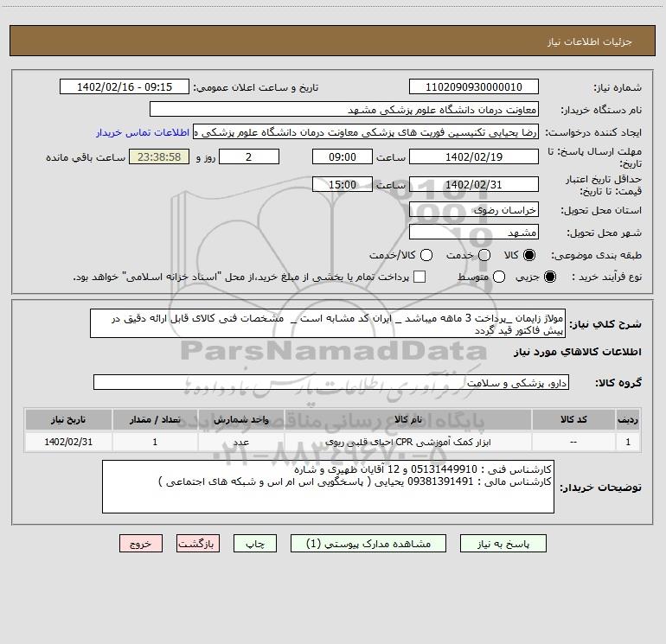Screen dimensions: 666x644
Task: Click the بازگشت back button
Action: click(198, 544)
